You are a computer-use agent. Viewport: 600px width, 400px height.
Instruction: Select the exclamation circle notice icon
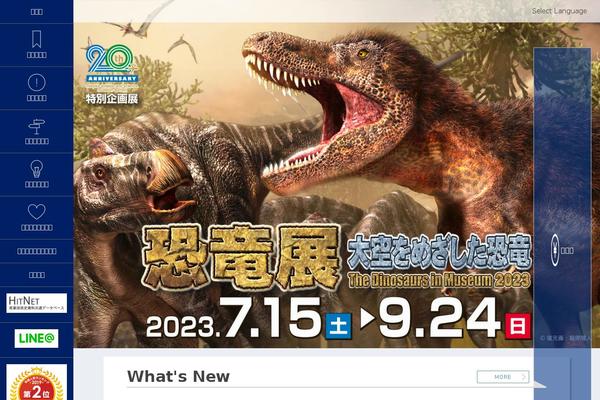click(36, 83)
